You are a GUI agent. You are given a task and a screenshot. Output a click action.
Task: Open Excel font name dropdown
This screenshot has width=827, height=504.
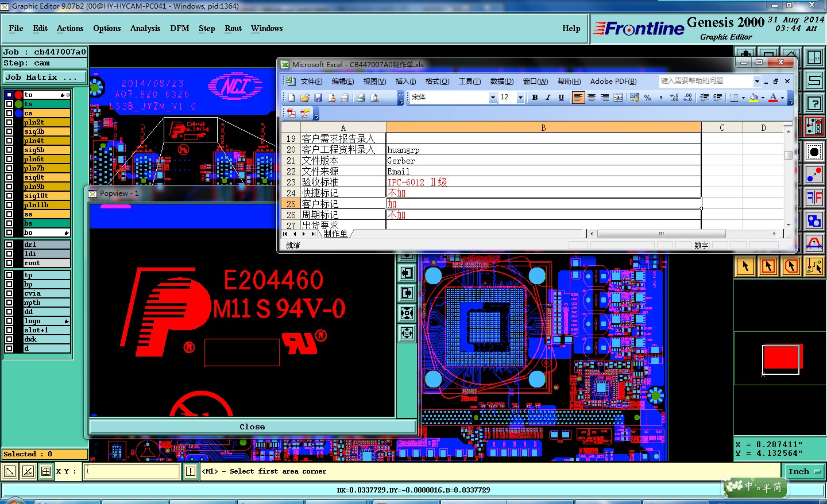point(493,98)
